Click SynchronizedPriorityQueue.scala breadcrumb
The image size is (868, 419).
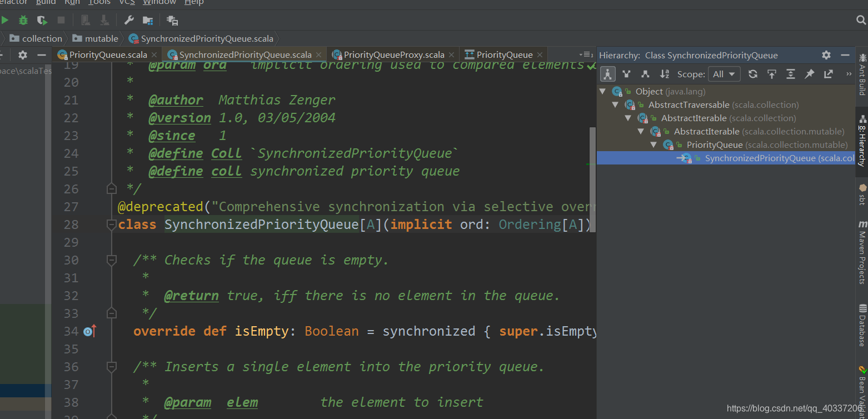(201, 38)
